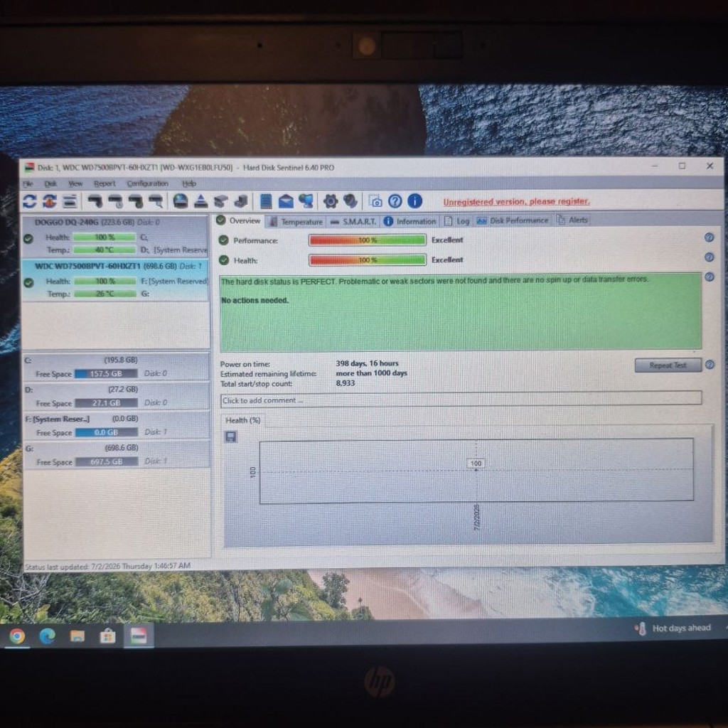Click the blue about info toolbar icon
The width and height of the screenshot is (728, 728).
414,201
